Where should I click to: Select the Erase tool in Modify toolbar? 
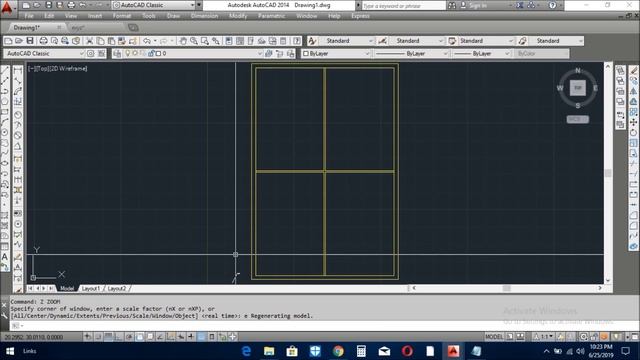point(633,71)
